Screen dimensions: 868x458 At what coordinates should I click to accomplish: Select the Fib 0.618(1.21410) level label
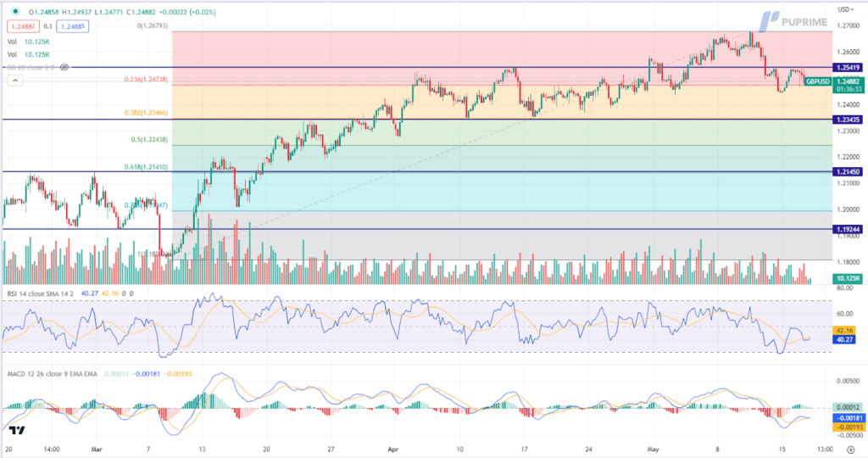tap(146, 167)
